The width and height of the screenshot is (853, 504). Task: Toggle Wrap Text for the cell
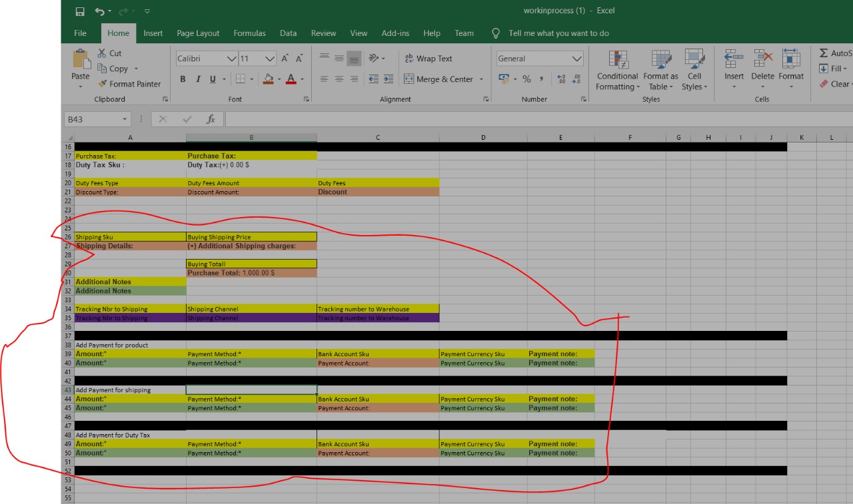tap(428, 59)
